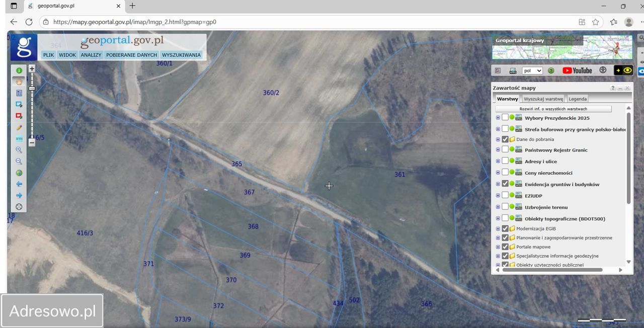Click the green info tool icon
Viewport: 644px width, 328px height.
point(19,70)
